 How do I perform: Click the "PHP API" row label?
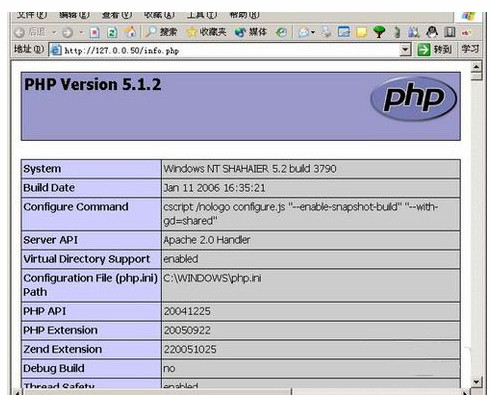[45, 311]
